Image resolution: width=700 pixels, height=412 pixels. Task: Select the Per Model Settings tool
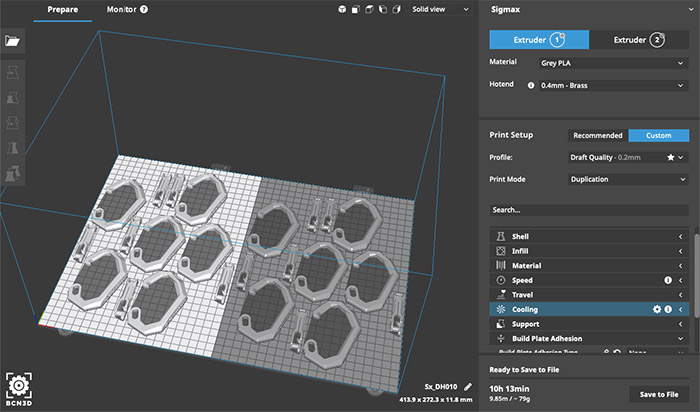pos(12,173)
